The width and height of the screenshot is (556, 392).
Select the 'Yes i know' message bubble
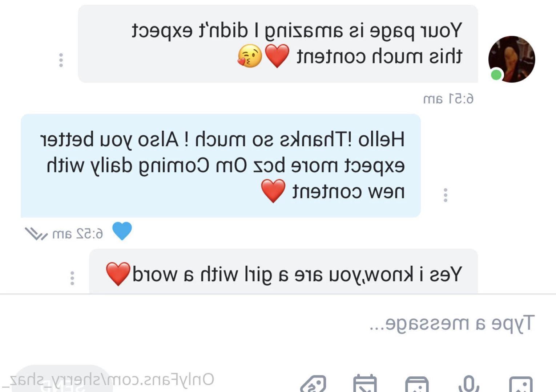click(283, 271)
